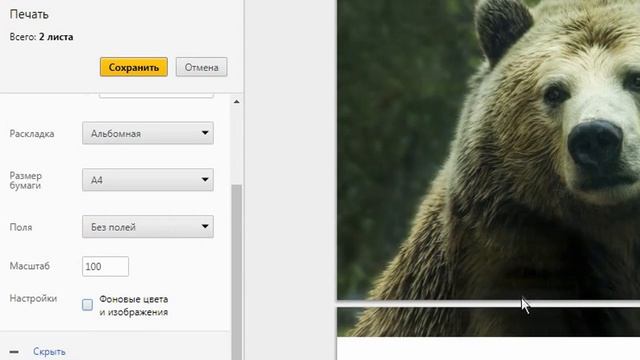This screenshot has height=360, width=640.
Task: Cancel printing with the Отмена button
Action: [201, 67]
